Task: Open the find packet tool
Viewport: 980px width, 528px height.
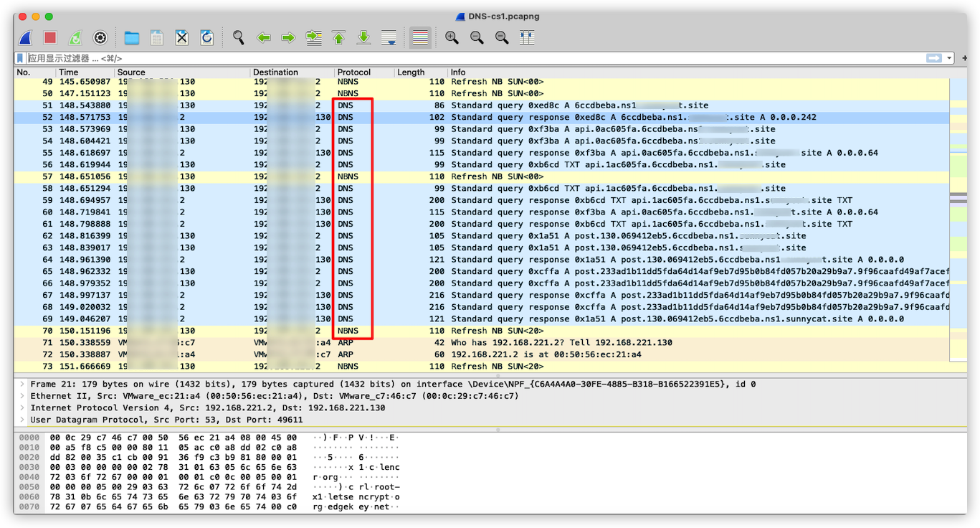Action: coord(239,37)
